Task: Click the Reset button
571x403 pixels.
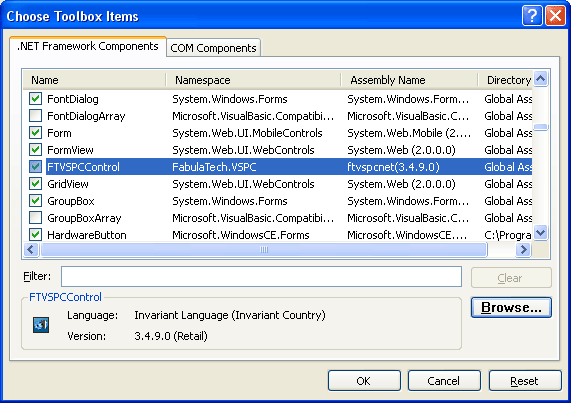Action: (525, 381)
